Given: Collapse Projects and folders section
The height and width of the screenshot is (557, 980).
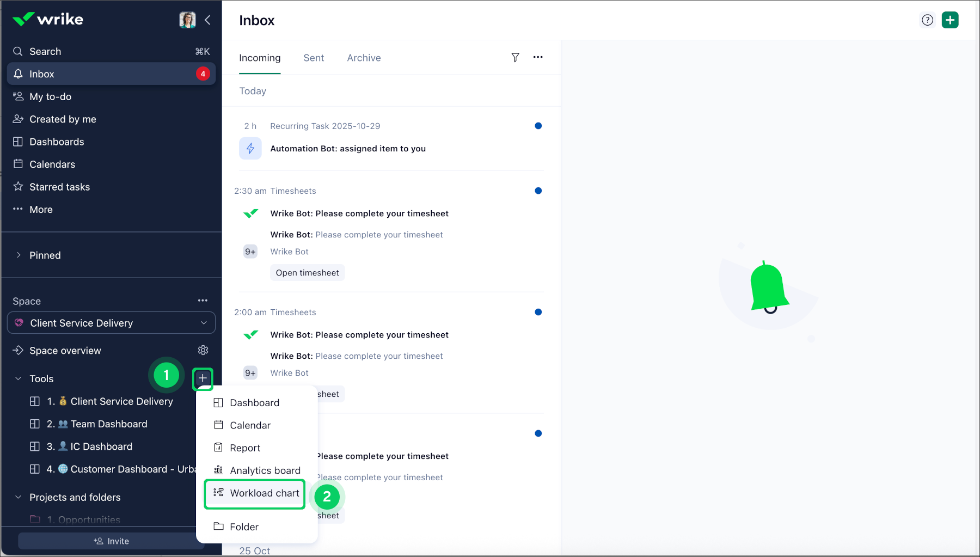Looking at the screenshot, I should (x=18, y=497).
